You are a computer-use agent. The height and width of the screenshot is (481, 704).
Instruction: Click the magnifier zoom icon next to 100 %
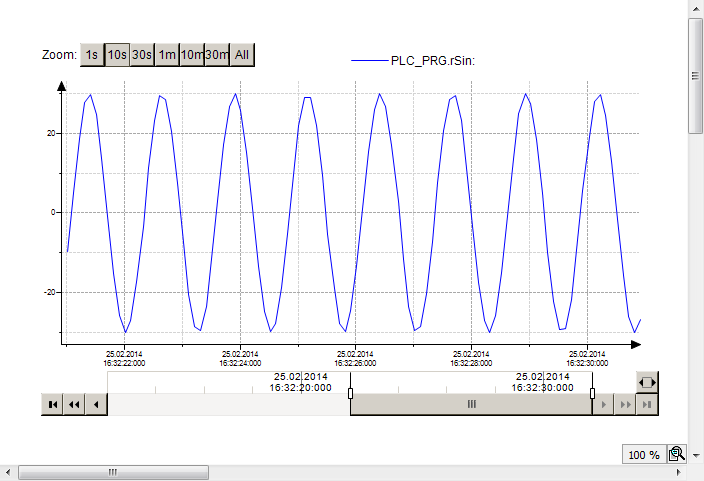[675, 454]
